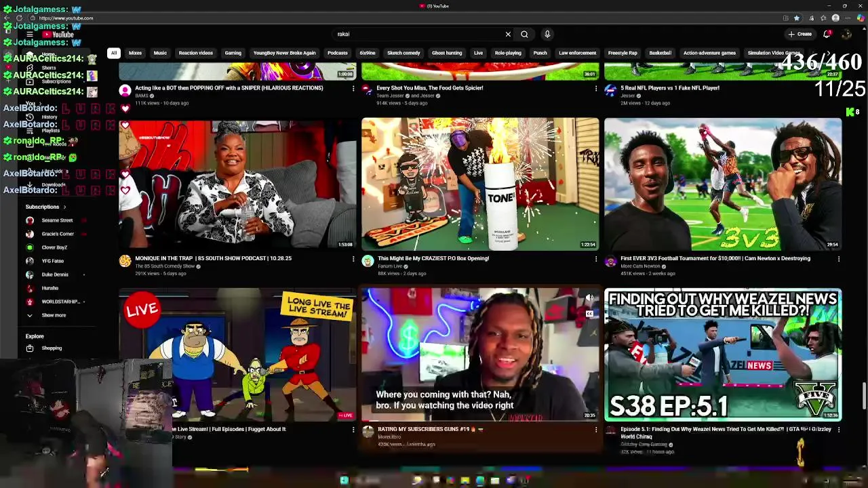
Task: Select the Podcasts filter chip
Action: pos(337,53)
